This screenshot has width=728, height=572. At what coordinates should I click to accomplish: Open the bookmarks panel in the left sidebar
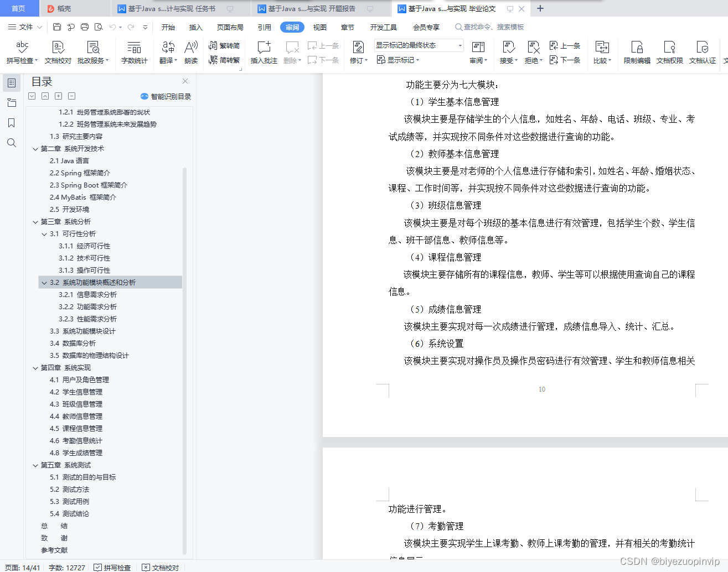(12, 123)
